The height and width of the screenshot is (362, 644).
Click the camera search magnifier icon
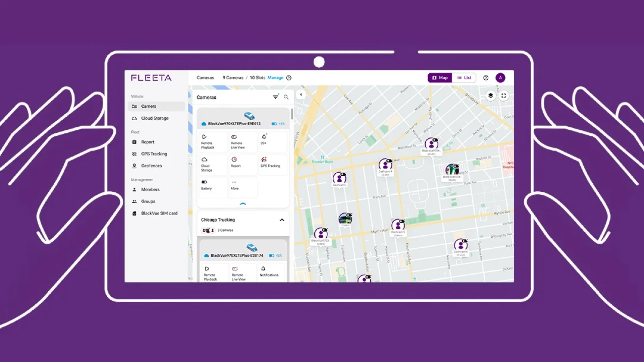pyautogui.click(x=286, y=97)
